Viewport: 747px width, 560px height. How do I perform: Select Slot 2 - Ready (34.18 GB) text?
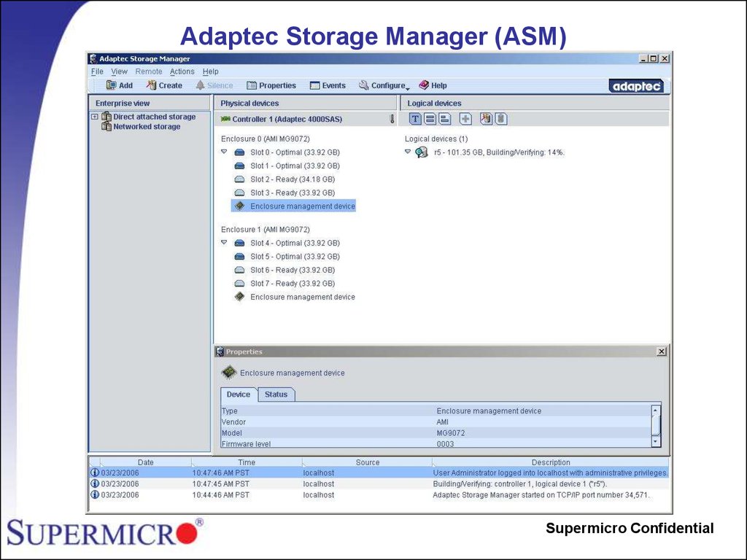(293, 179)
